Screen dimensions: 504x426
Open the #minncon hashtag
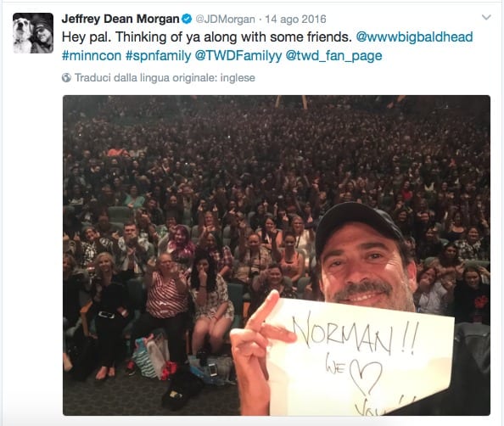[92, 56]
